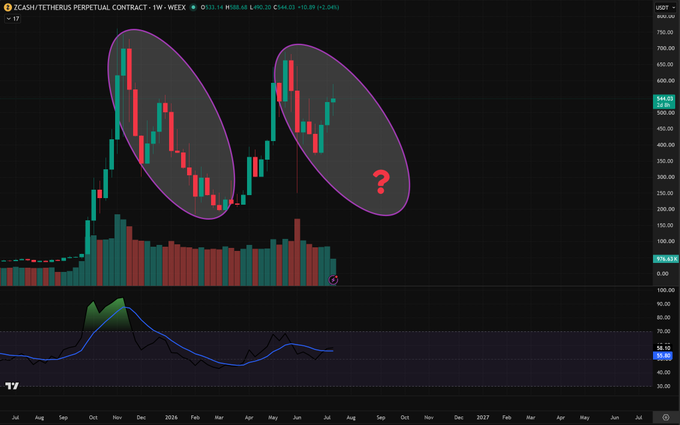Click the high value H588.68 in the legend
Image resolution: width=680 pixels, height=425 pixels.
(x=237, y=7)
